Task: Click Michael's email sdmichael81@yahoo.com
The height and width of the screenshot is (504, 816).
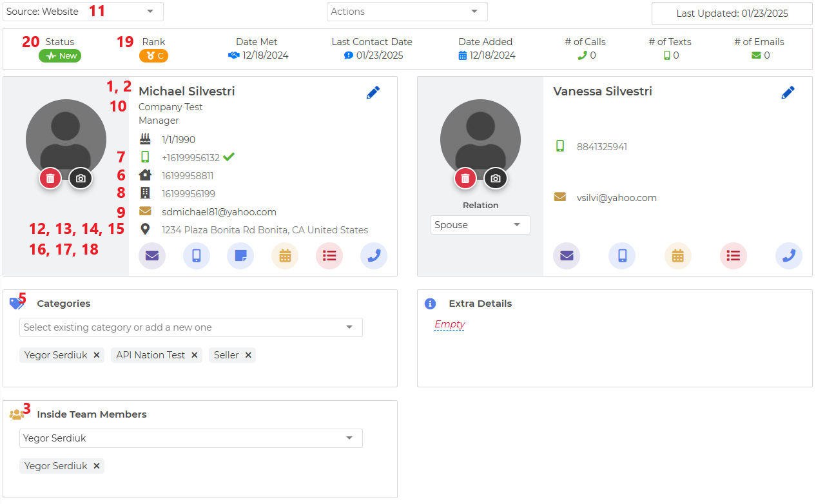Action: [x=219, y=211]
